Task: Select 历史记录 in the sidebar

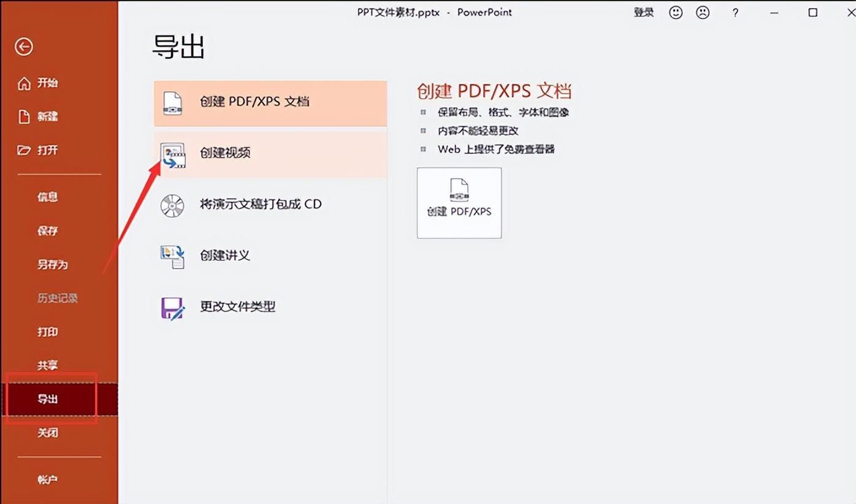Action: click(59, 298)
